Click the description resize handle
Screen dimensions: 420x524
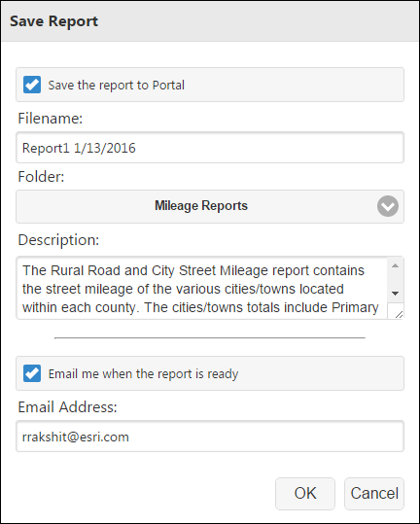pyautogui.click(x=399, y=314)
